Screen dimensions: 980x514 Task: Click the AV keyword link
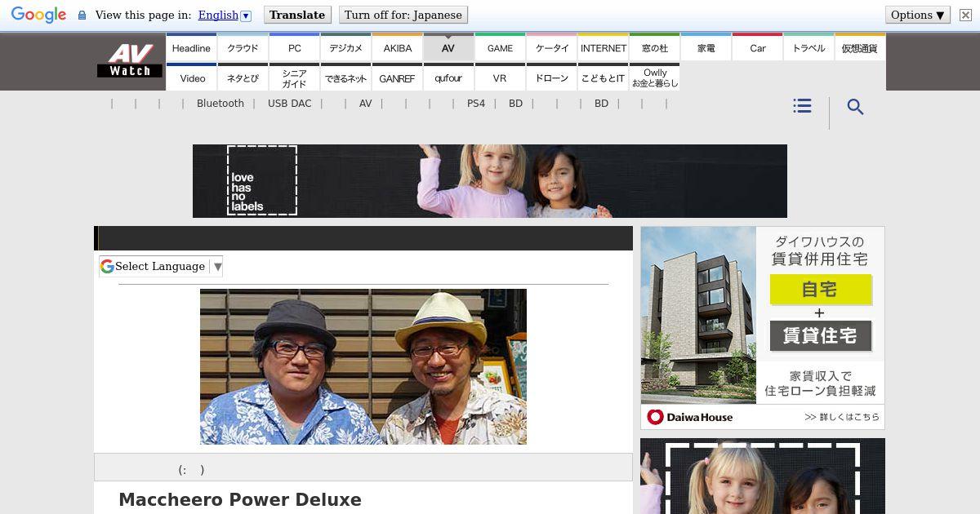365,104
